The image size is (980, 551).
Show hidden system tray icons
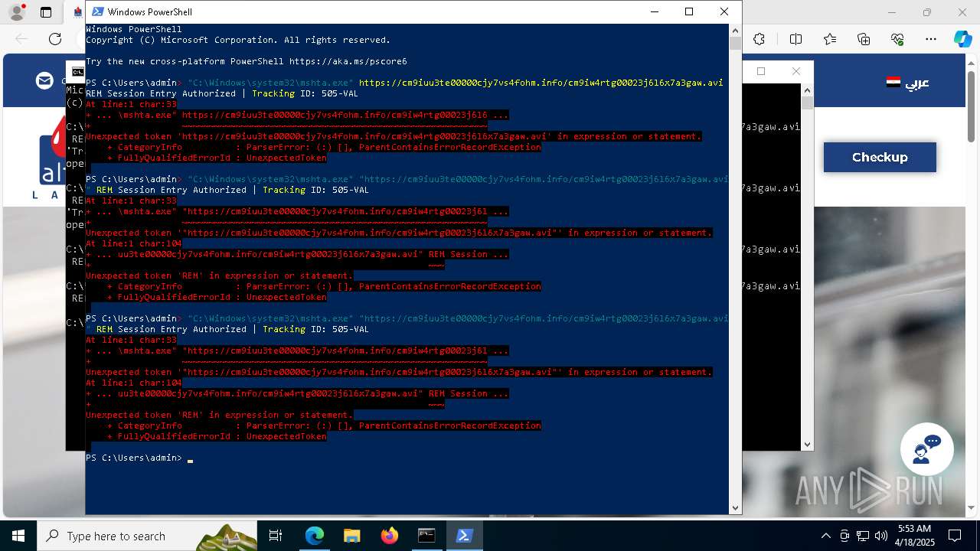825,536
